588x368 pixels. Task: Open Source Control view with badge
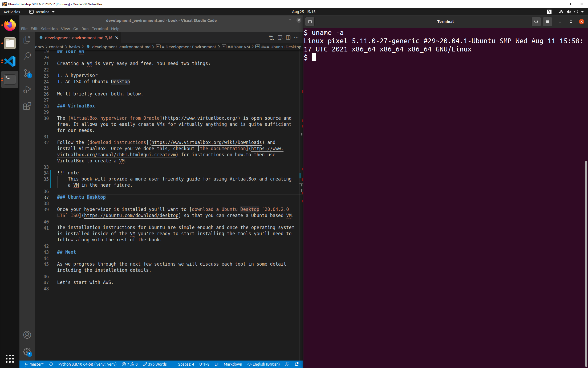[x=27, y=73]
